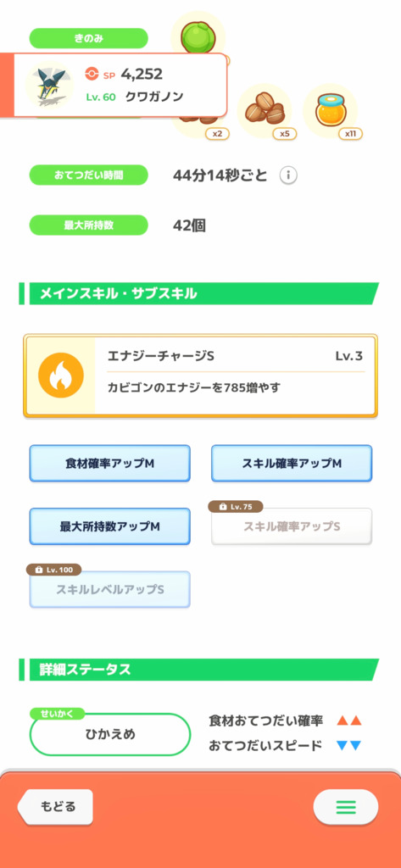Tap the info icon beside おてつだい時間
The image size is (401, 868).
tap(288, 176)
